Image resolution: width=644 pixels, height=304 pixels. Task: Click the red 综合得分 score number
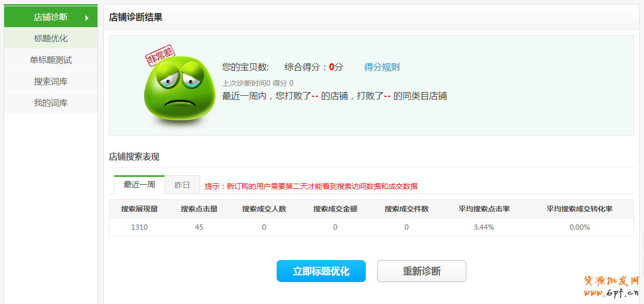click(332, 67)
